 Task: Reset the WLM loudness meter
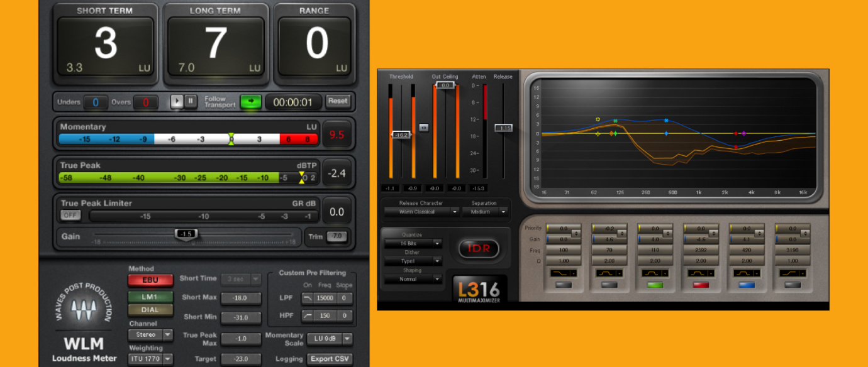(x=338, y=101)
